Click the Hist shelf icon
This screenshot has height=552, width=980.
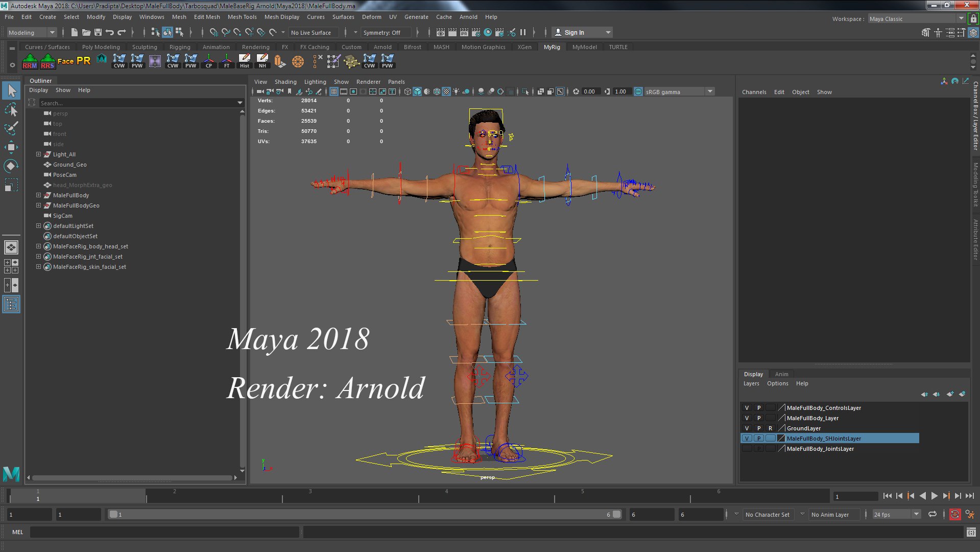(x=245, y=61)
